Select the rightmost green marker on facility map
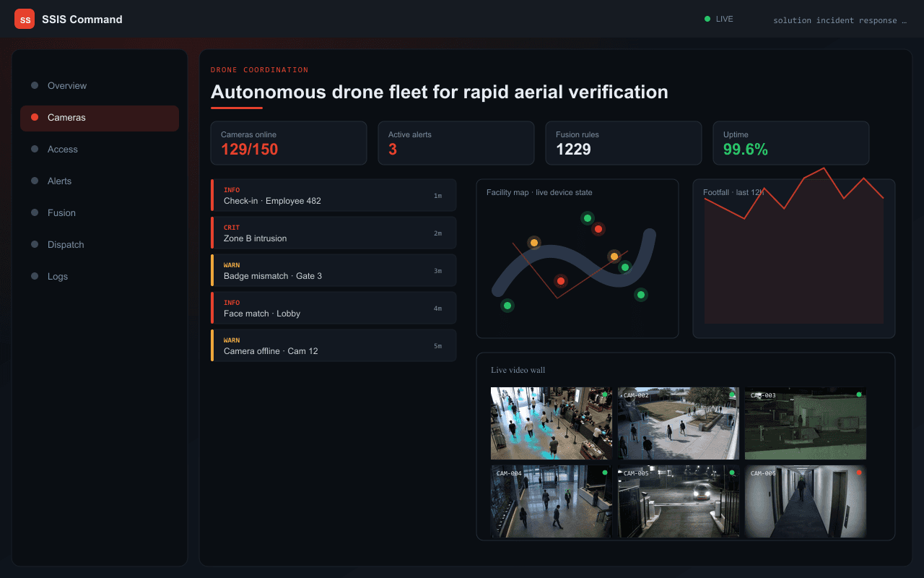Screen dimensions: 924x578 pos(641,295)
